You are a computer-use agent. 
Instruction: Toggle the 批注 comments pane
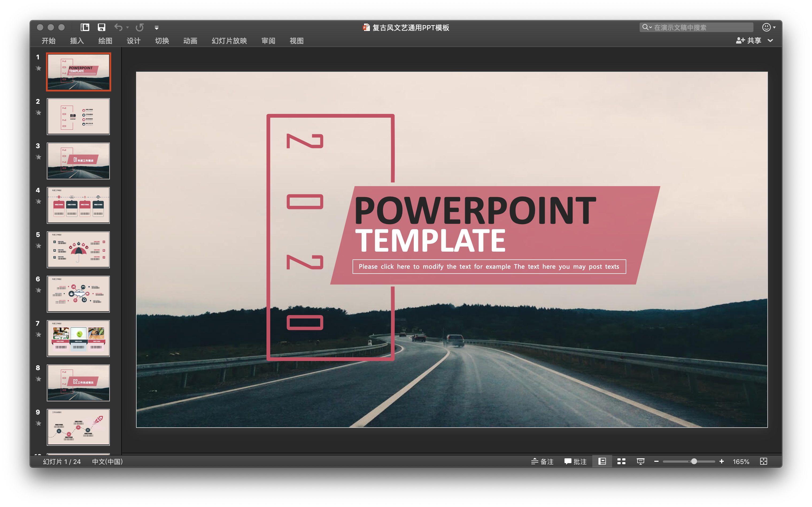coord(575,462)
